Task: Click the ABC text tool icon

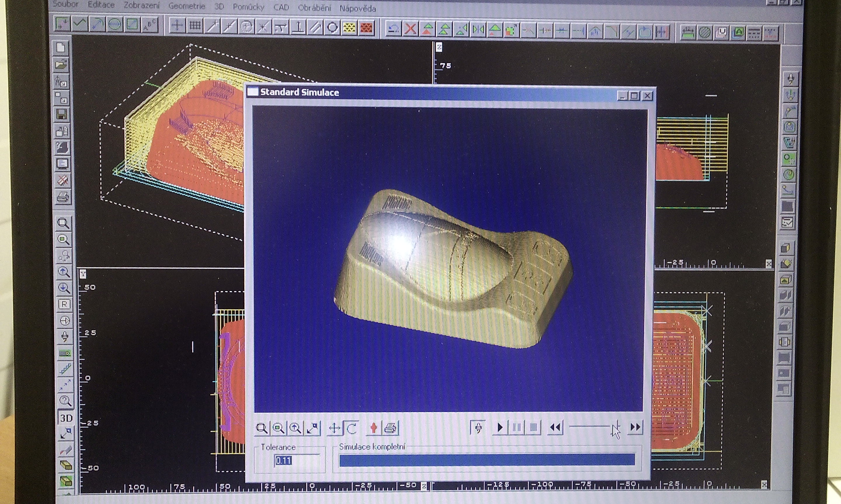Action: pos(149,25)
